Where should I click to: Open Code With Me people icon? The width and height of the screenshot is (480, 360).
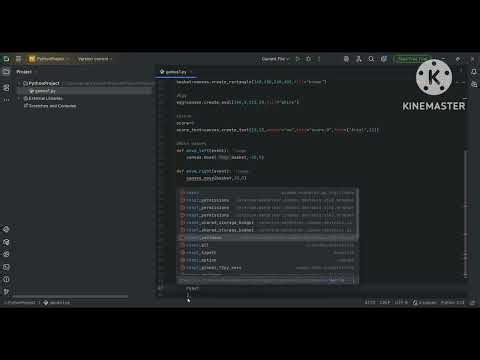(359, 59)
